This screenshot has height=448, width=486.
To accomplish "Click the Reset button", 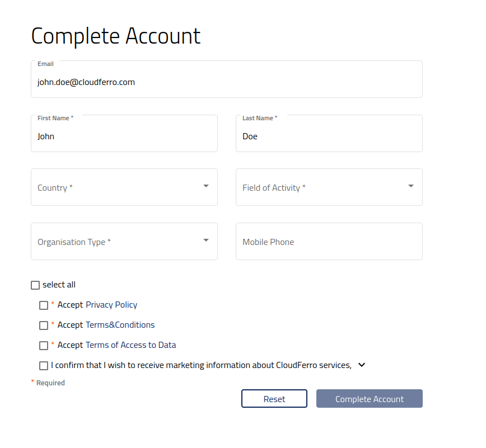I will [274, 398].
